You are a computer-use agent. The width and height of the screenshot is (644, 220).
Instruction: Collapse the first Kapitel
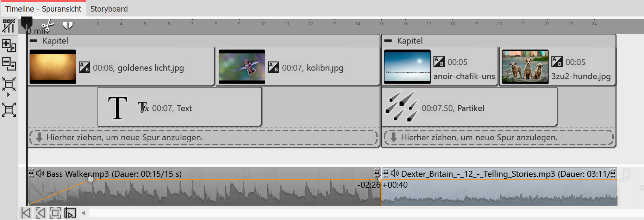pos(34,41)
